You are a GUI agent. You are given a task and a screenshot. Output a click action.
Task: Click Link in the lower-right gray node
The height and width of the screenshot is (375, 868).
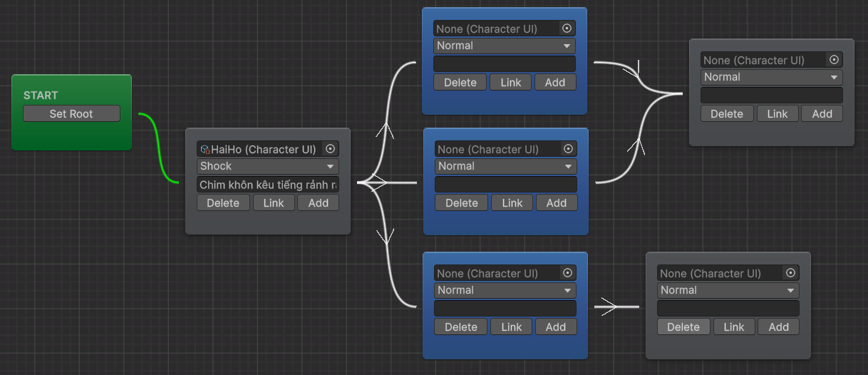tap(734, 327)
